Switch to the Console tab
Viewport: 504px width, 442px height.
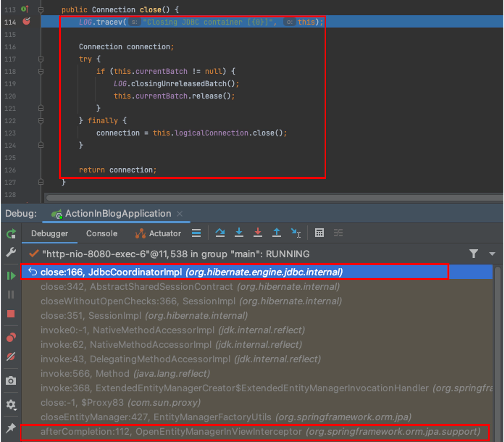[x=102, y=233]
